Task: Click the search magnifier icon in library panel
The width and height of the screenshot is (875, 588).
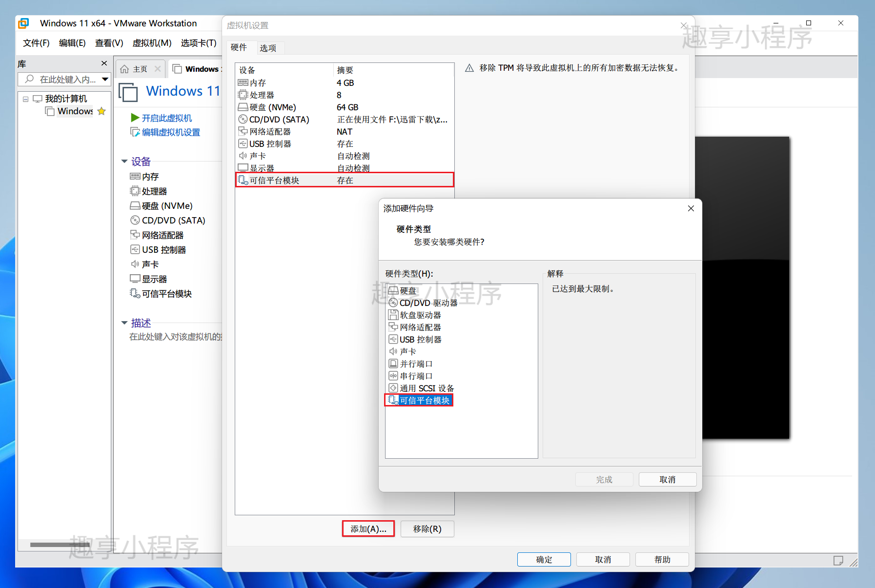Action: 30,79
